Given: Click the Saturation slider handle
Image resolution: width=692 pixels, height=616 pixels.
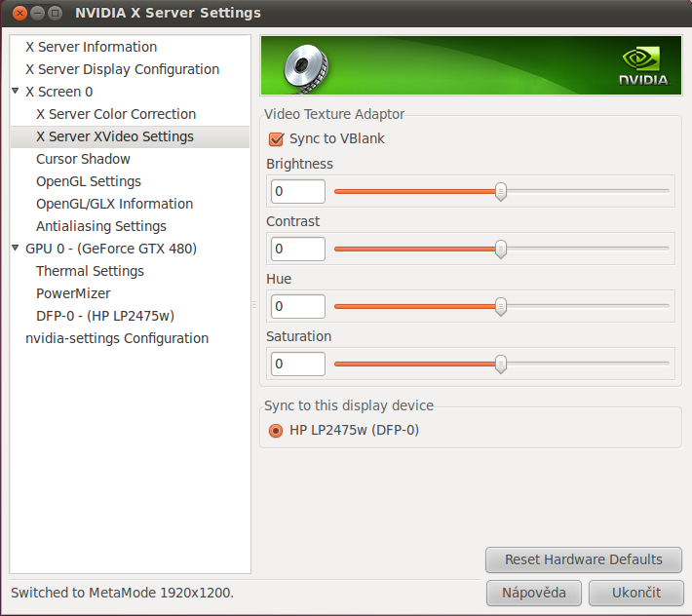Looking at the screenshot, I should (501, 365).
